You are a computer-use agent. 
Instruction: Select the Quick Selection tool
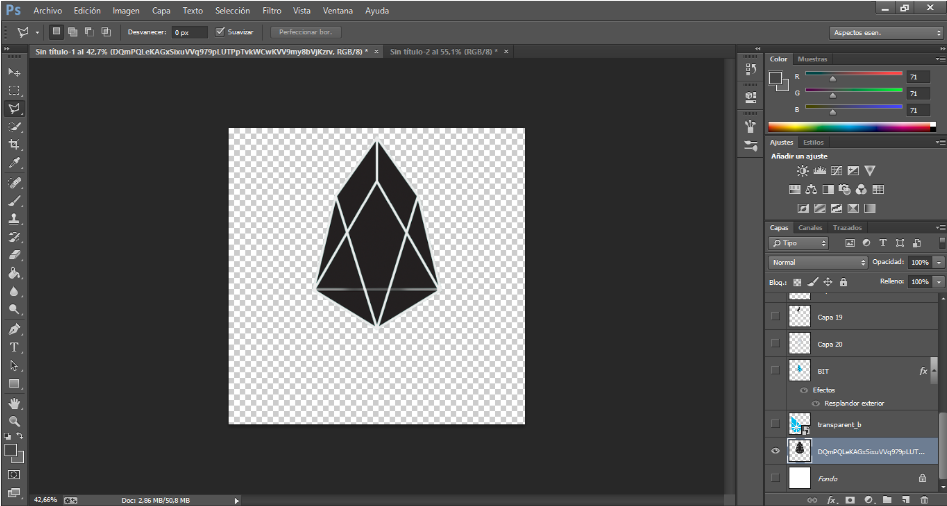click(14, 127)
